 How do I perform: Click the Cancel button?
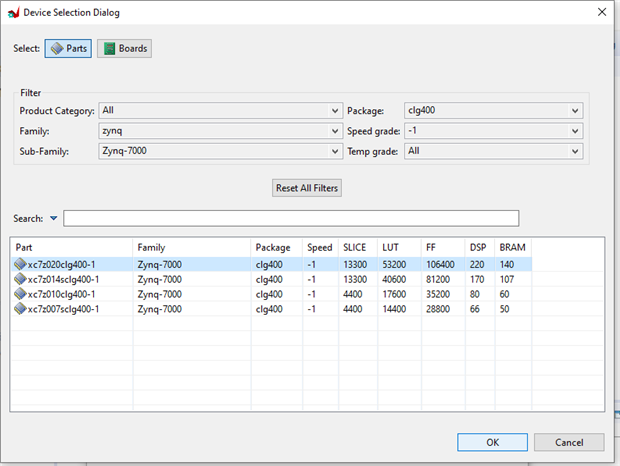click(568, 442)
